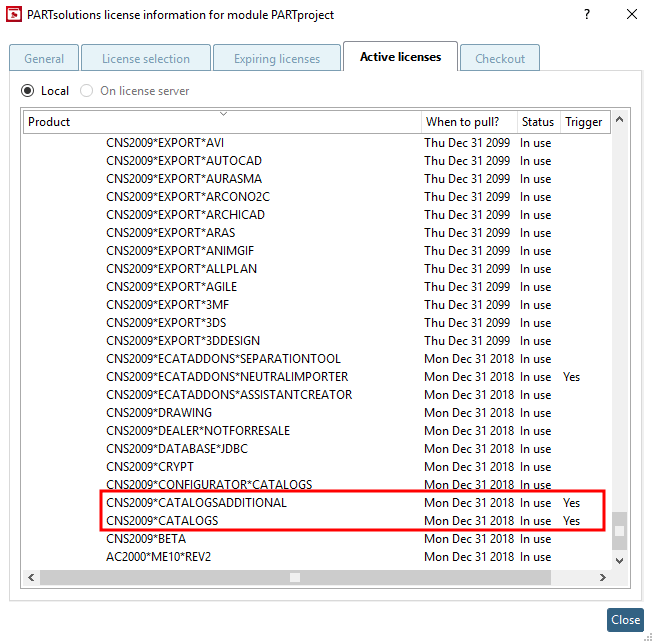Click the scroll up arrow of list

click(x=619, y=120)
